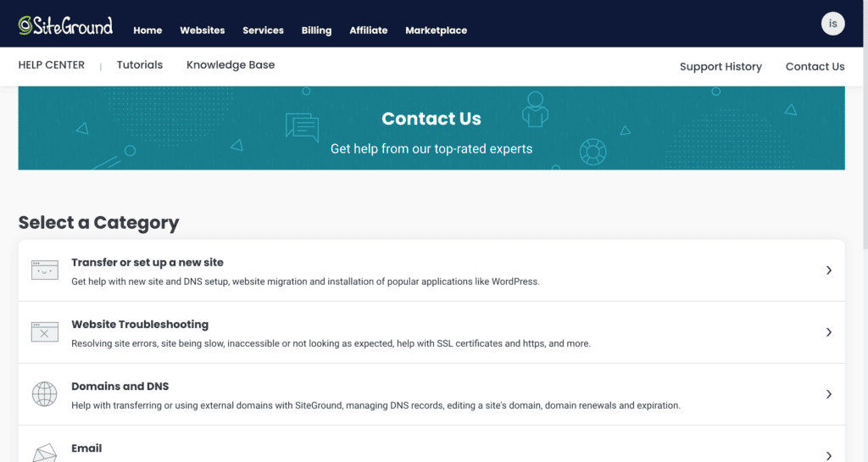Click the "Select a Category" heading
Viewport: 868px width, 462px height.
click(98, 222)
